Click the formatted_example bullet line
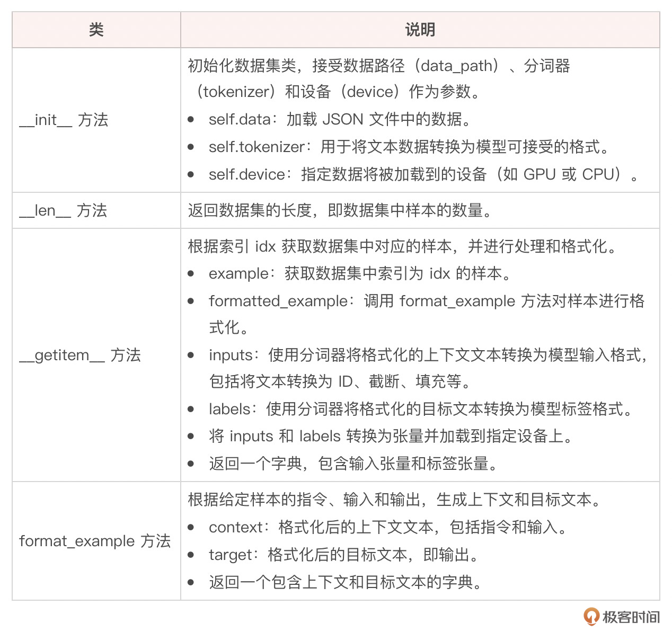 (x=426, y=301)
